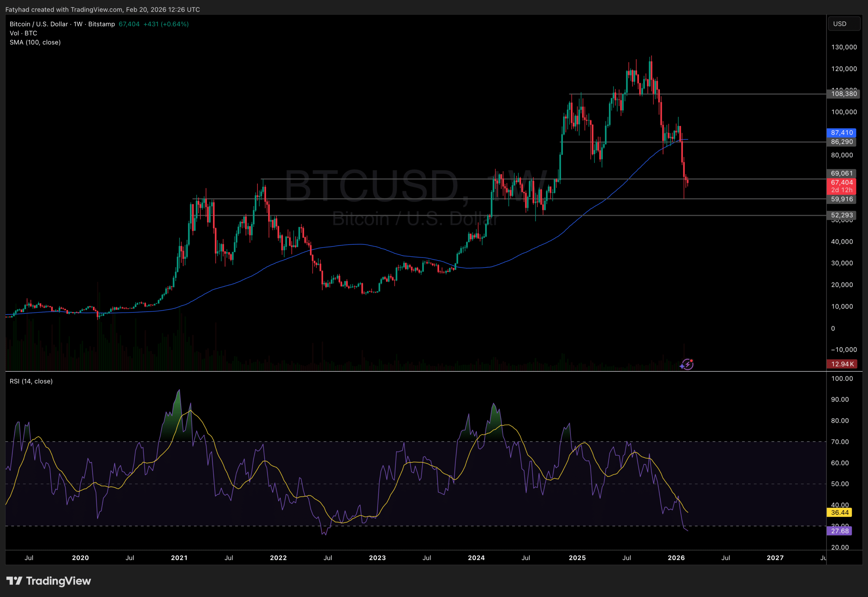Click the blue 87,410 price label
Screen dimensions: 868x597
(x=842, y=133)
